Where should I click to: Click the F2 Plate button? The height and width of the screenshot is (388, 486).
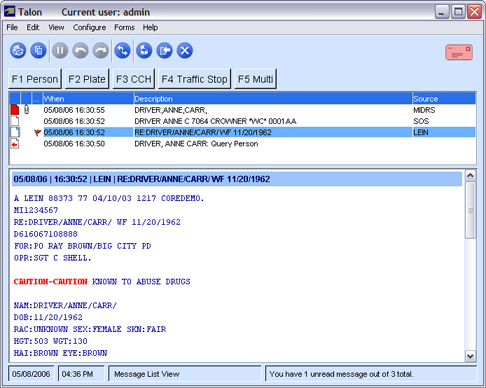coord(87,79)
